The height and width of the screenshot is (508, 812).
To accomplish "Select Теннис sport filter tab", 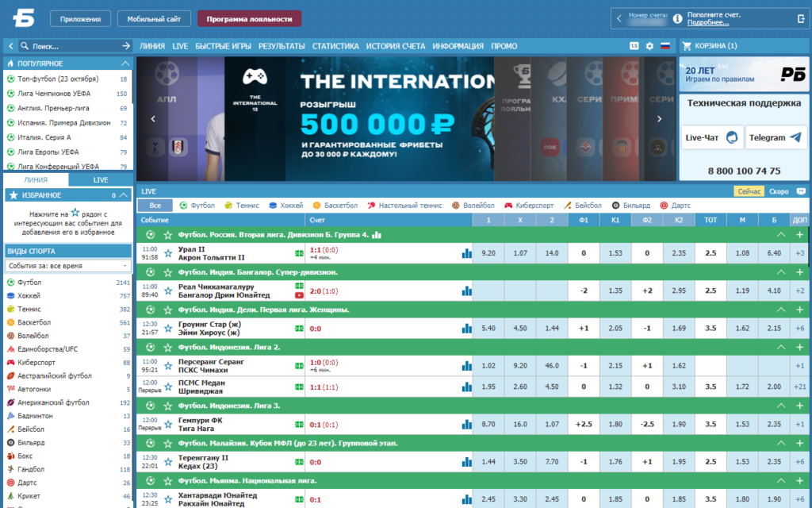I will [242, 206].
